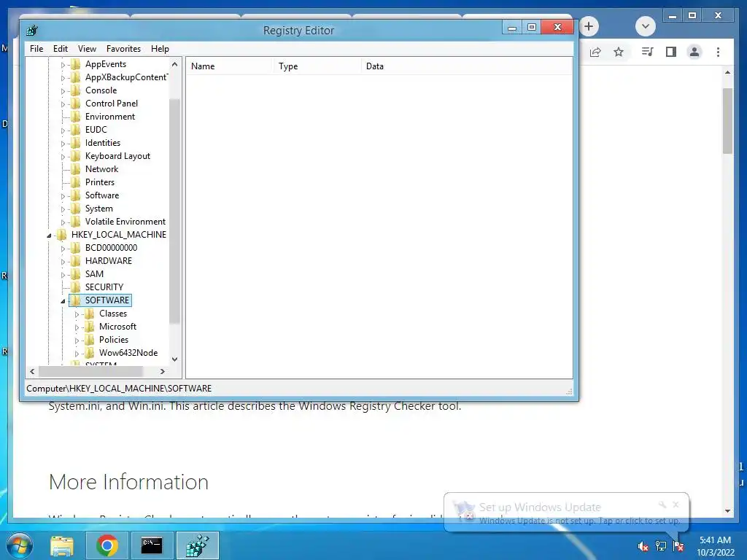Collapse the SOFTWARE key
The image size is (747, 560).
tap(63, 301)
